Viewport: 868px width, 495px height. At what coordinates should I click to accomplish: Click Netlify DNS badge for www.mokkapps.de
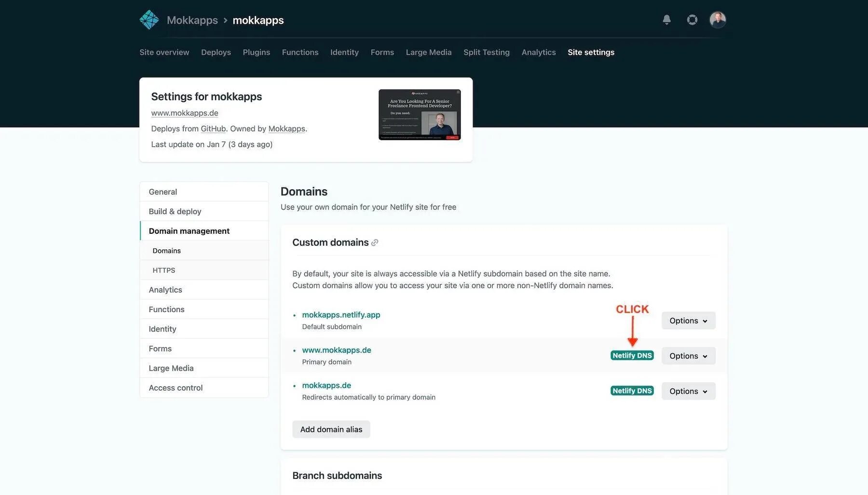(632, 356)
